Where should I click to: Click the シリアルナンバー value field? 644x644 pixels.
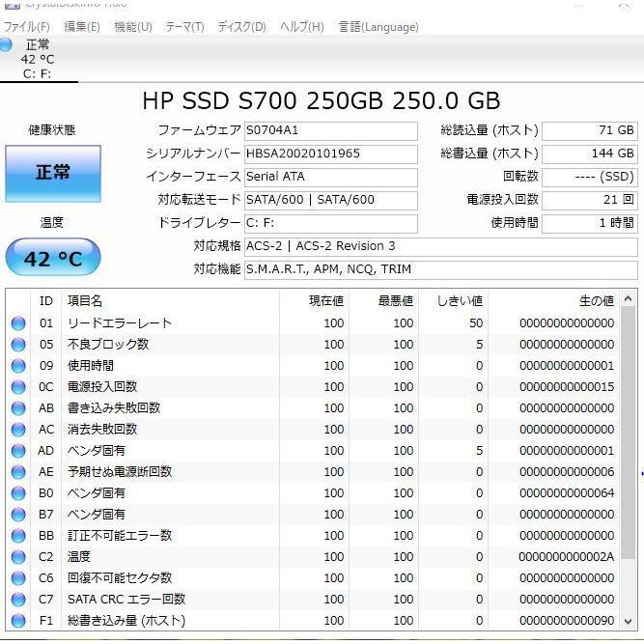(330, 154)
